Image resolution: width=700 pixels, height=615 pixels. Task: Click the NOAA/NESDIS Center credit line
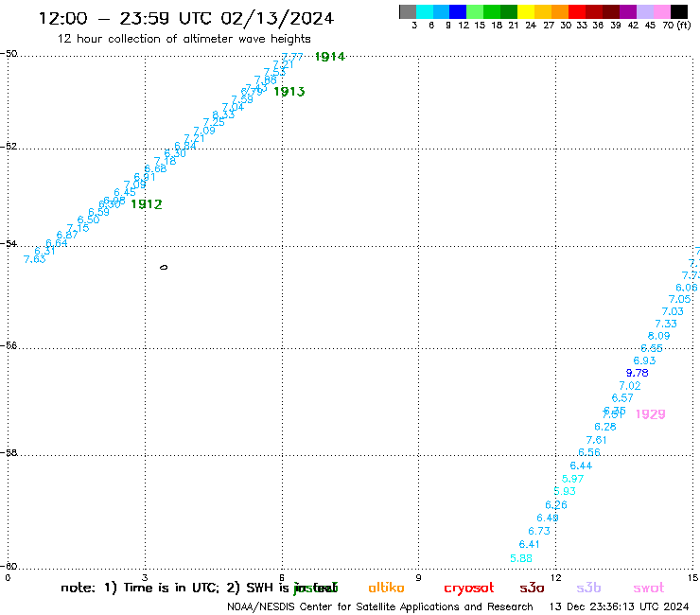point(380,607)
